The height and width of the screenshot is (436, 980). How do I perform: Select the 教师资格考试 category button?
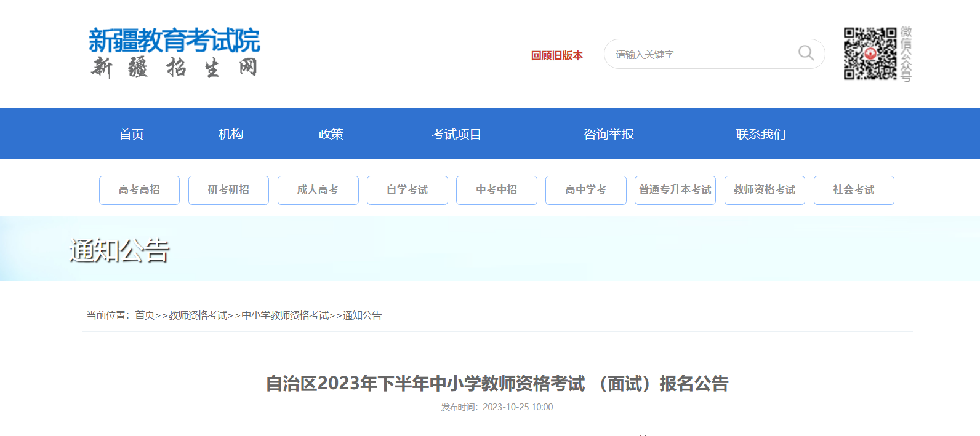click(765, 190)
